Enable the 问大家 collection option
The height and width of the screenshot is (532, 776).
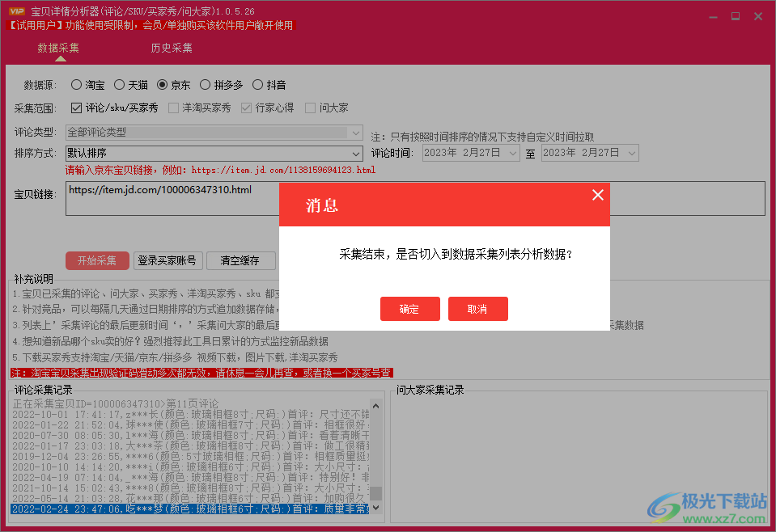click(x=312, y=107)
